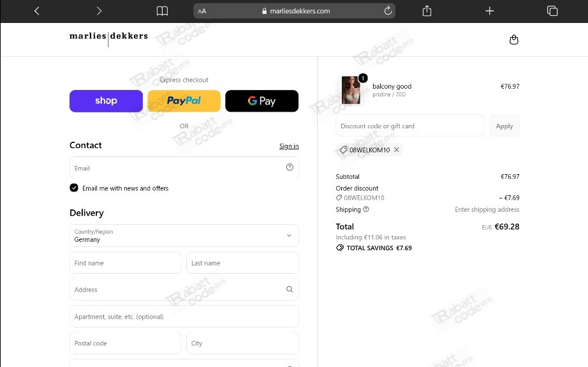Go back with browser back arrow
588x367 pixels.
coord(37,11)
